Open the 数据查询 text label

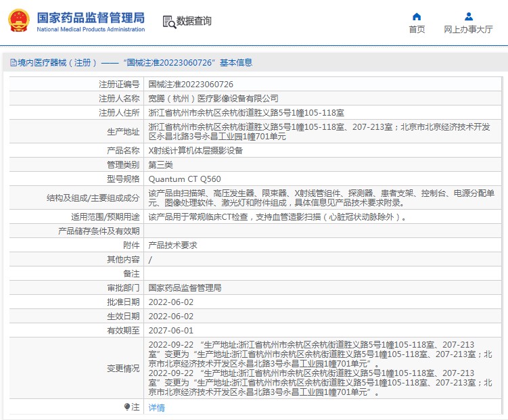(x=193, y=21)
